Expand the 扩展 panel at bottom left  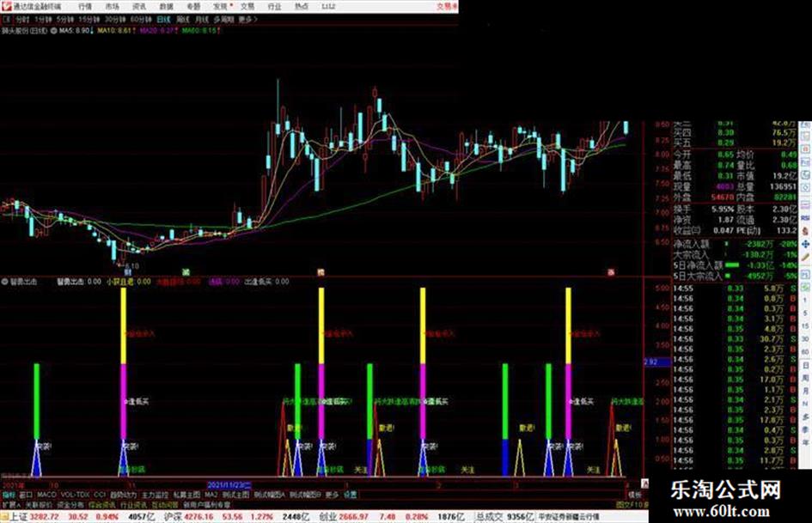tap(11, 504)
